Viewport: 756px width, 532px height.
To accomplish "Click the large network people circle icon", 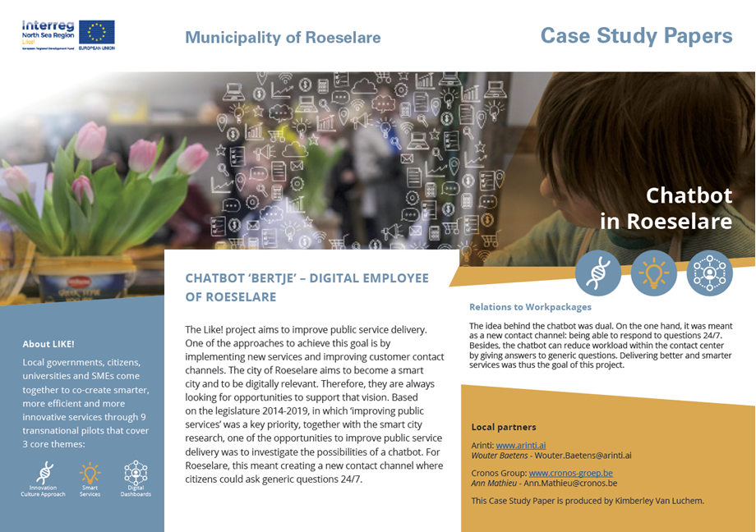I will coord(710,273).
